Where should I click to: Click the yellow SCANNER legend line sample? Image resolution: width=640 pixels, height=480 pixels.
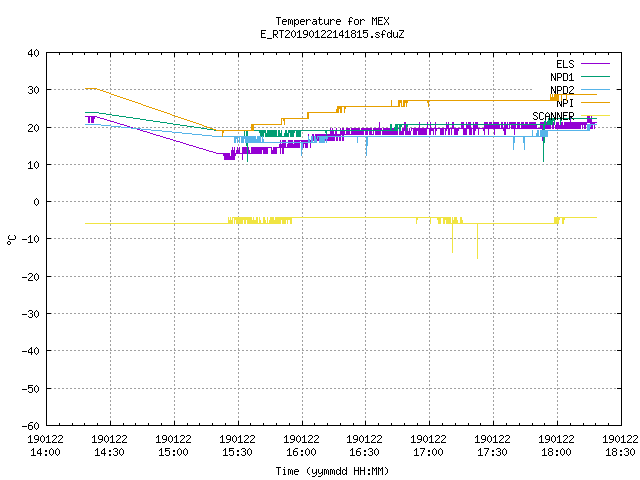click(595, 116)
